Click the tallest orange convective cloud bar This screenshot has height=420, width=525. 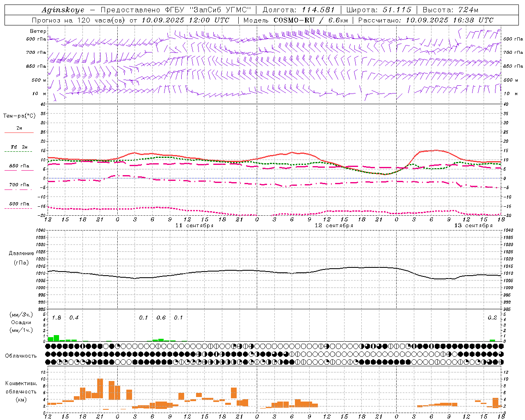point(100,388)
